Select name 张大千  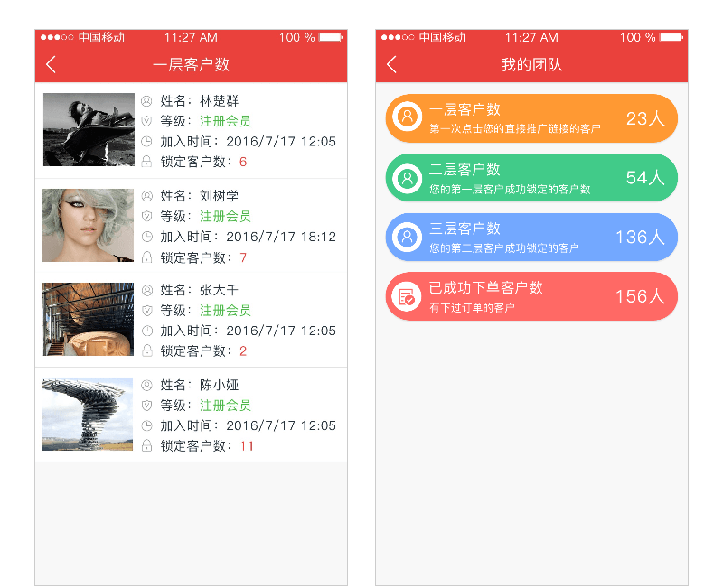pyautogui.click(x=219, y=290)
